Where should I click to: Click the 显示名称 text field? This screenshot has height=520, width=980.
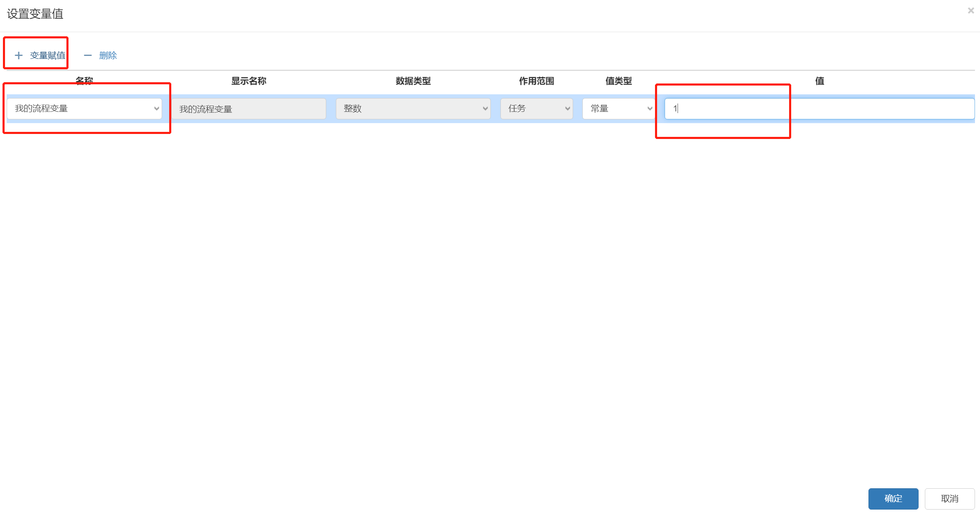coord(249,109)
